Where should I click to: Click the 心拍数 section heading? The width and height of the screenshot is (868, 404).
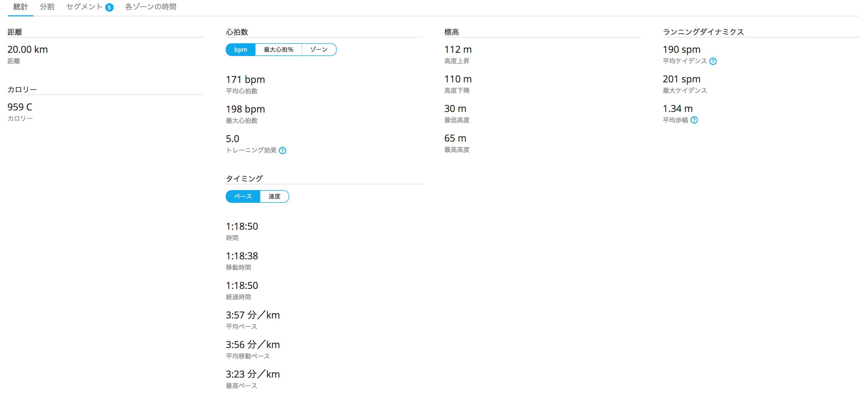point(237,32)
